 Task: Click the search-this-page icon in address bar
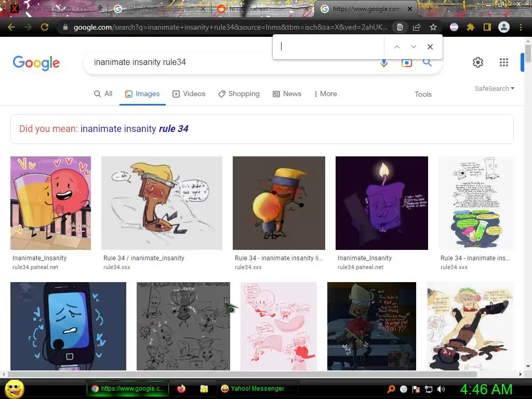[400, 27]
